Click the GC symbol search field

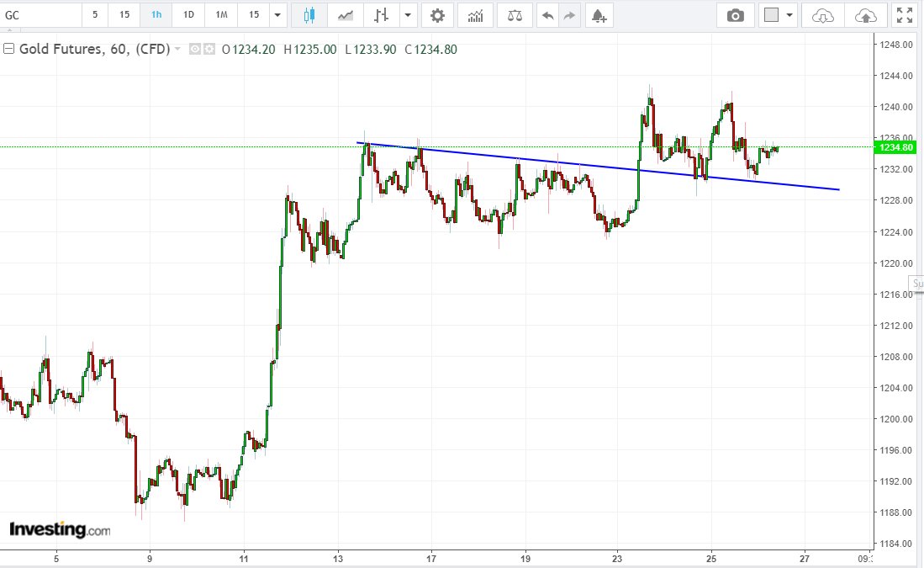pos(40,15)
